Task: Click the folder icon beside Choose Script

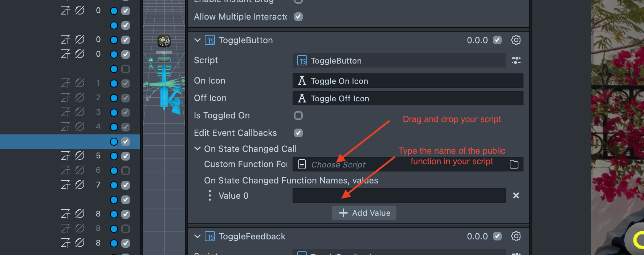Action: [x=514, y=164]
